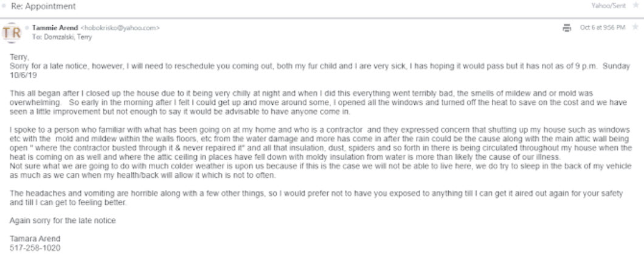The image size is (644, 268).
Task: Click the paragraph starting "The headaches and vomiting"
Action: tap(316, 198)
